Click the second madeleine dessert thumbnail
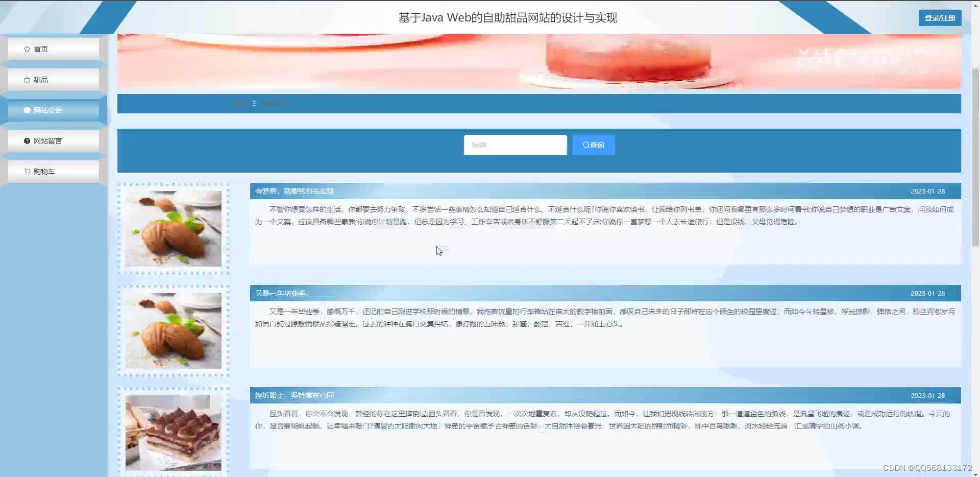This screenshot has height=477, width=980. pos(174,331)
